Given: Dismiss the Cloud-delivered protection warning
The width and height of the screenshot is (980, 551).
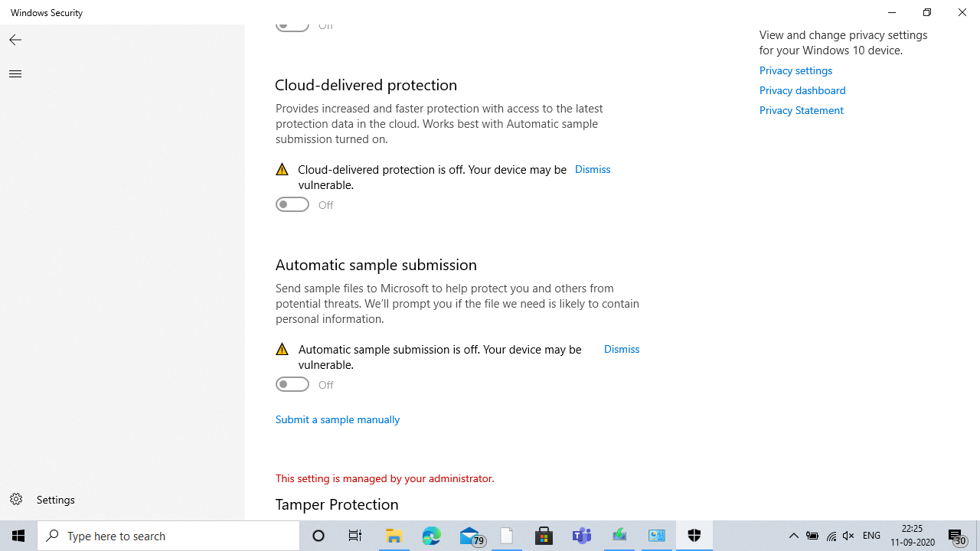Looking at the screenshot, I should point(593,169).
